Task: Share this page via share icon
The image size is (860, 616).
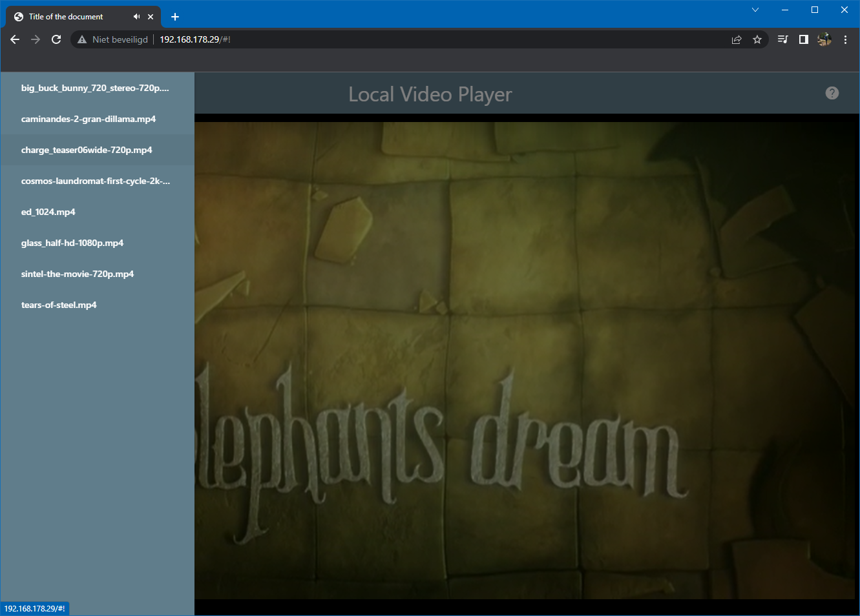Action: 737,39
